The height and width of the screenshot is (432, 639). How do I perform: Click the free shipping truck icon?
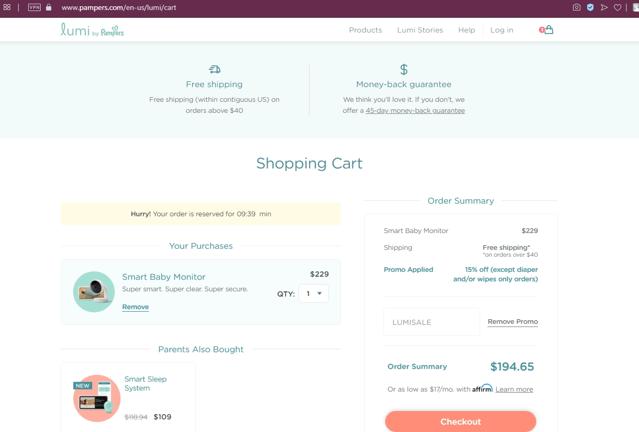coord(215,69)
